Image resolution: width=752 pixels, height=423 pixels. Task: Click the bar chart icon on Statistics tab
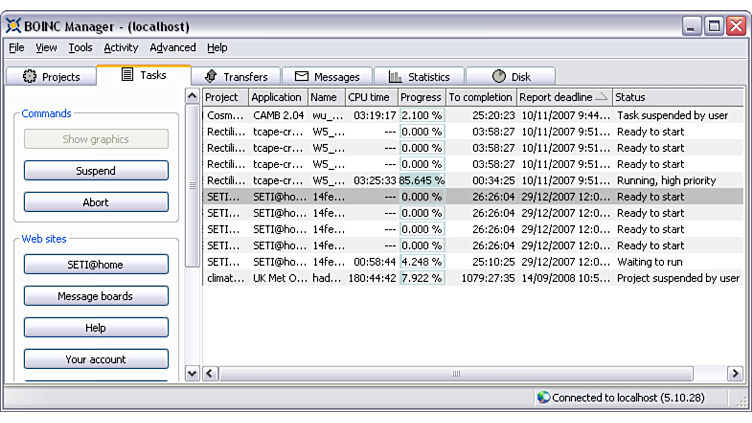click(x=395, y=77)
